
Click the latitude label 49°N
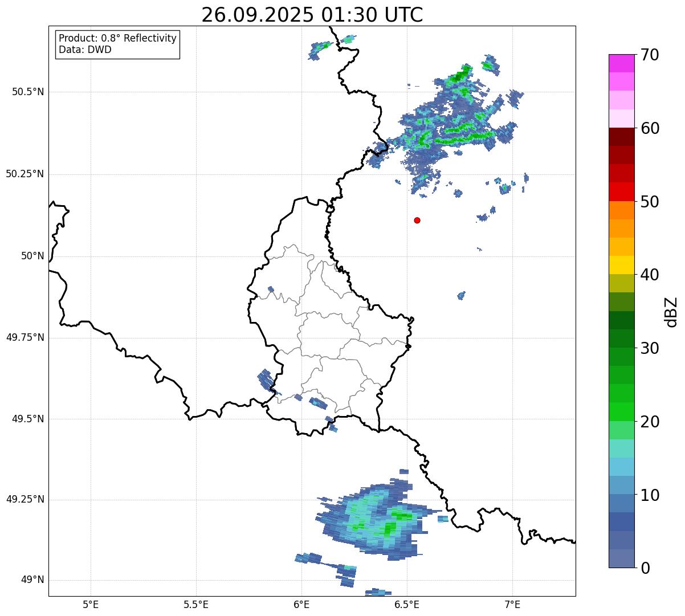tap(32, 580)
